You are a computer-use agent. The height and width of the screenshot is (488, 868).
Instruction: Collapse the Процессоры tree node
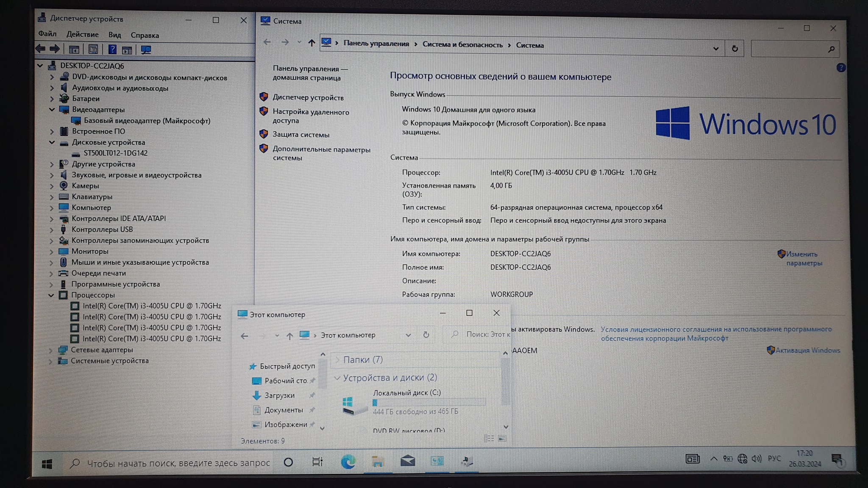(x=51, y=295)
